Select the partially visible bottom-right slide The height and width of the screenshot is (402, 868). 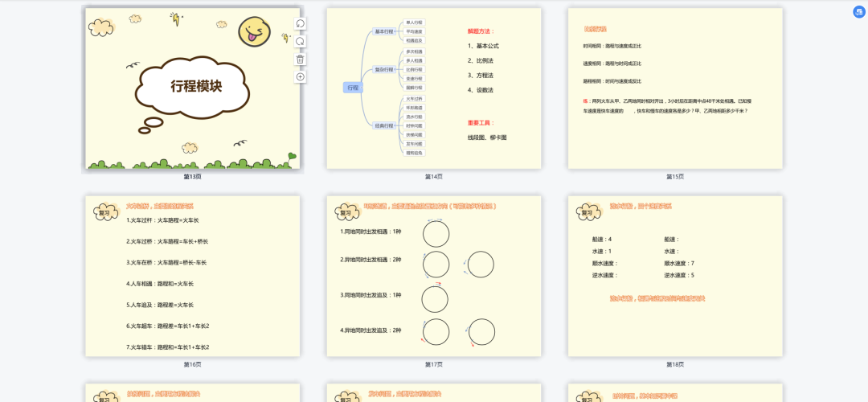tap(675, 392)
